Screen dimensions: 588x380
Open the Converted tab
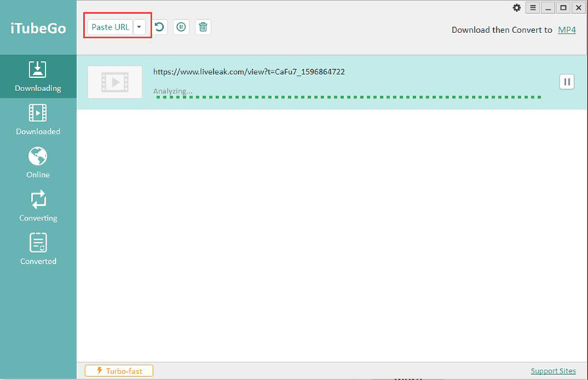tap(38, 249)
